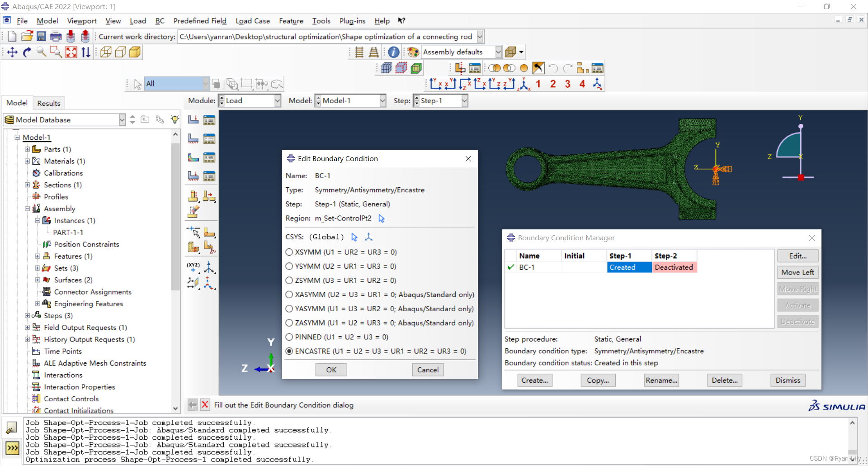Viewport: 868px width, 466px height.
Task: Select the Pan View tool
Action: click(12, 52)
